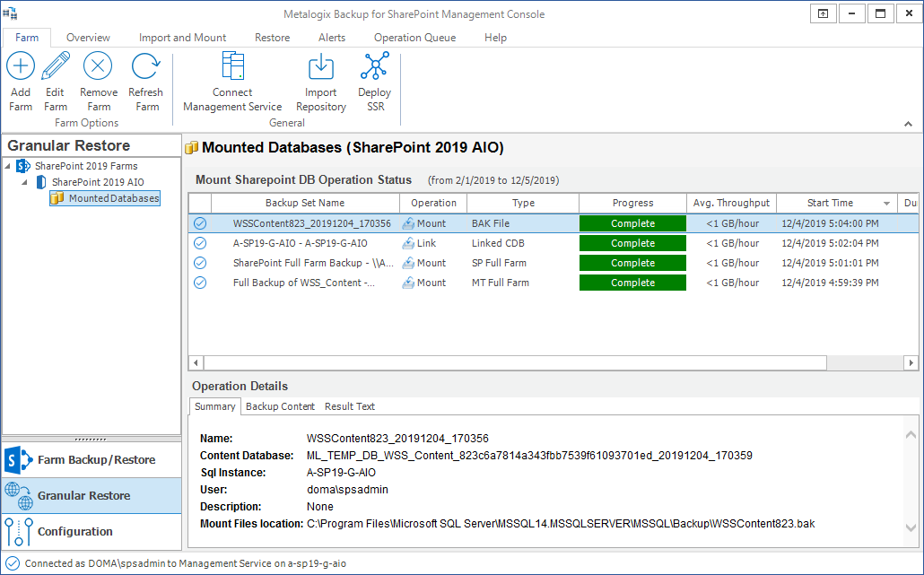The image size is (924, 575).
Task: Switch to the Restore ribbon tab
Action: 272,37
